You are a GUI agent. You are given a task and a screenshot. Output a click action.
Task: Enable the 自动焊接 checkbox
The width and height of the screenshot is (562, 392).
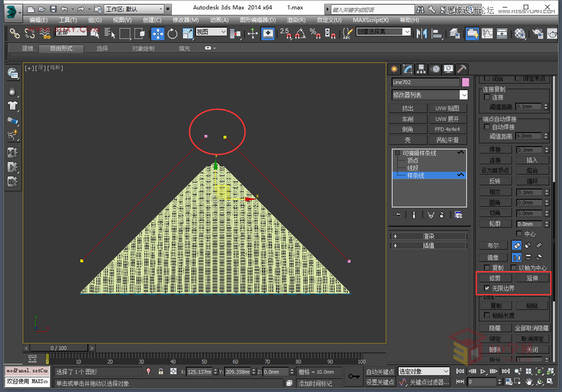tap(487, 127)
